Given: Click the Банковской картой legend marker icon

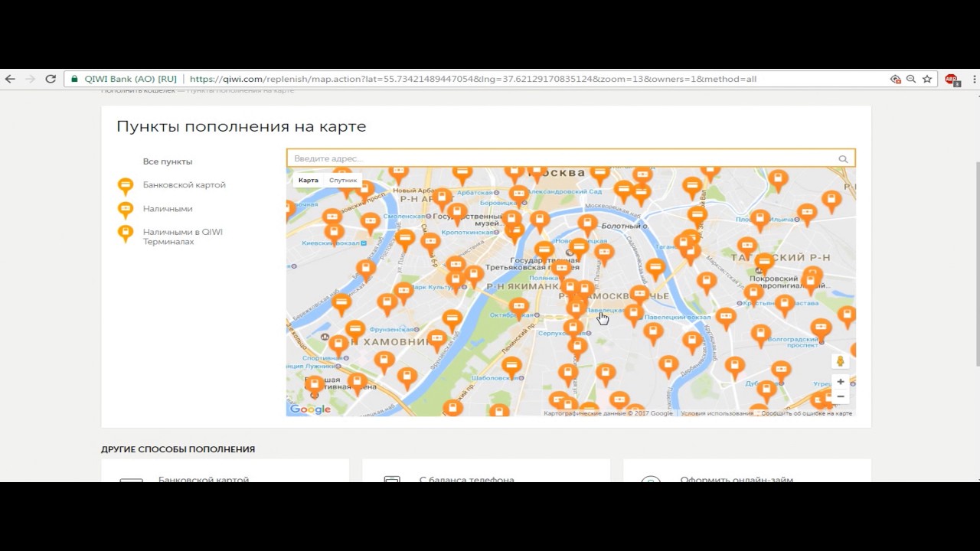Looking at the screenshot, I should click(x=125, y=186).
